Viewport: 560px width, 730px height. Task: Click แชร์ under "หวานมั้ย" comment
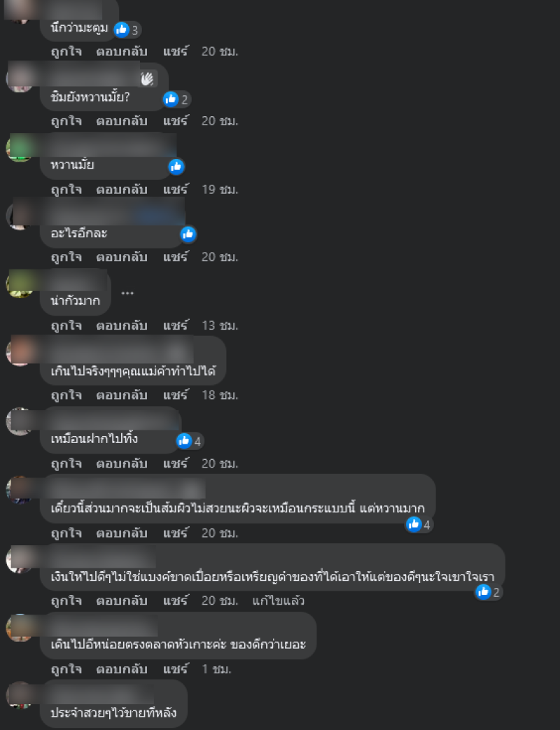[176, 189]
